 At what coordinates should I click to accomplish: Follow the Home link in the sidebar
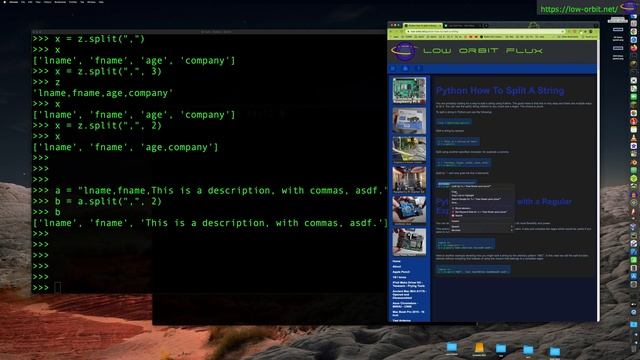click(396, 261)
